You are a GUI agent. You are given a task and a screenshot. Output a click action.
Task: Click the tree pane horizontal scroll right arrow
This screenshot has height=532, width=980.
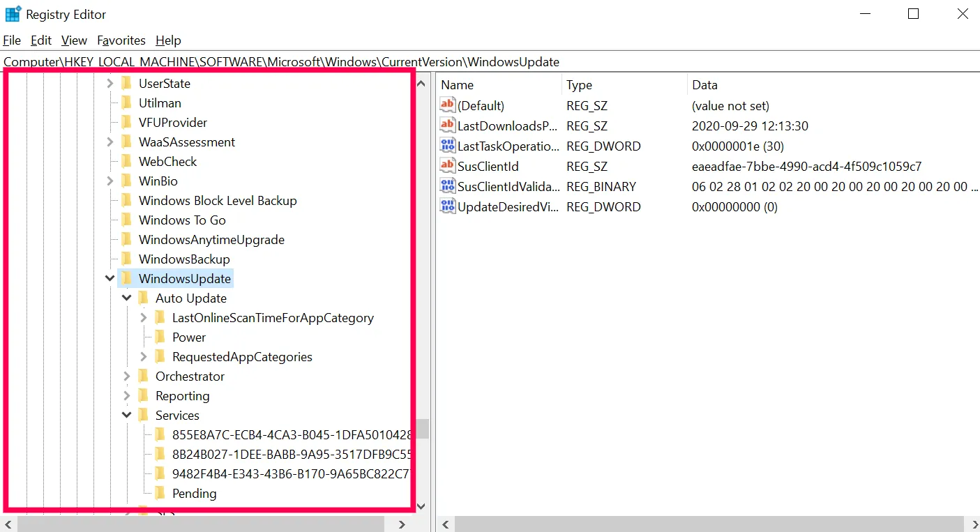click(x=402, y=524)
